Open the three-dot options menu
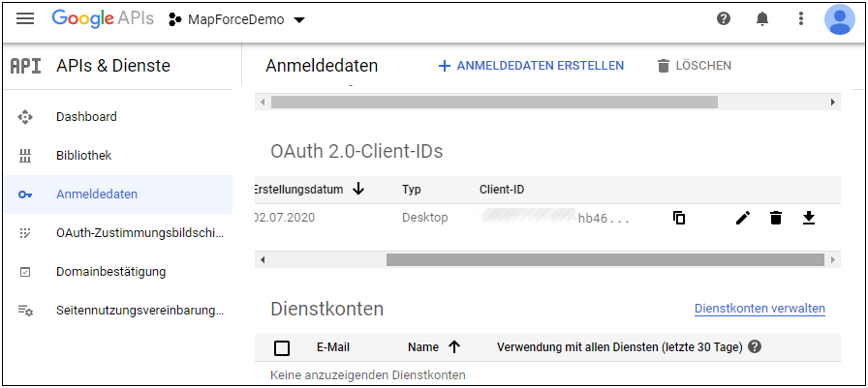The image size is (868, 388). pos(800,18)
